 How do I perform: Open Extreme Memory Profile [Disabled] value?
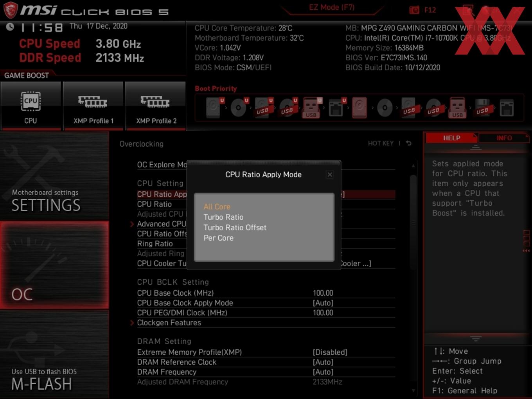pos(330,352)
